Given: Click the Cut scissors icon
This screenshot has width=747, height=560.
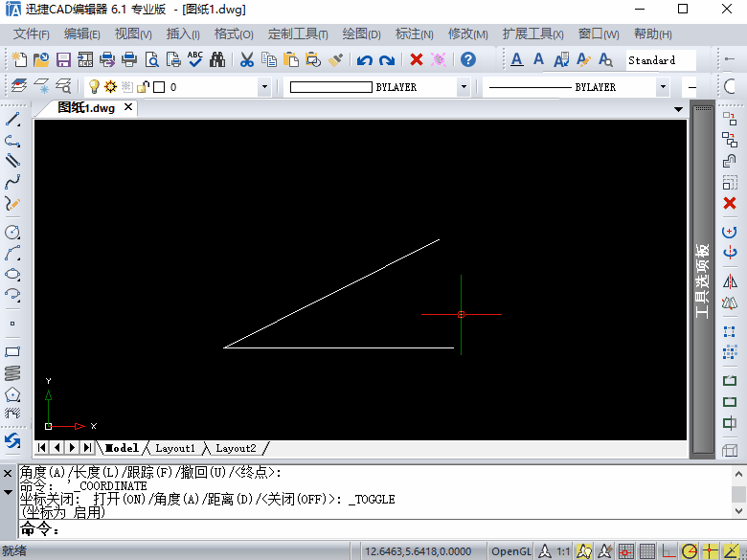Looking at the screenshot, I should [x=246, y=59].
